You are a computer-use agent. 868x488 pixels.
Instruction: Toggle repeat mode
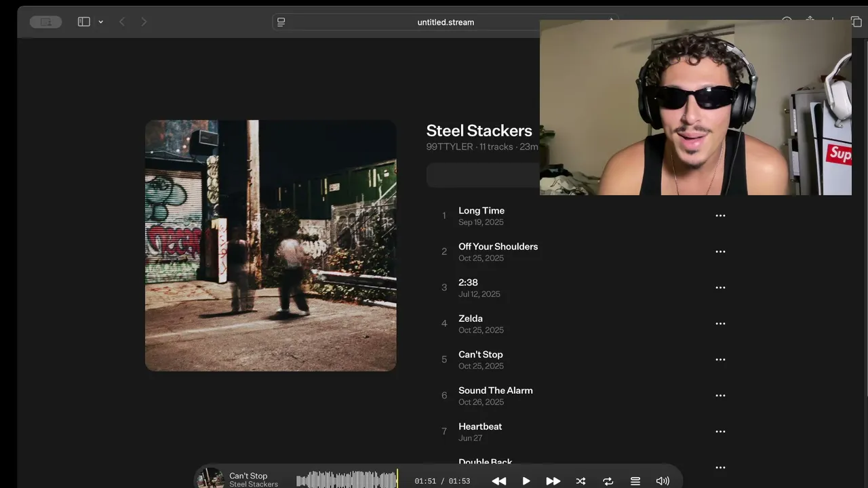[x=608, y=481]
